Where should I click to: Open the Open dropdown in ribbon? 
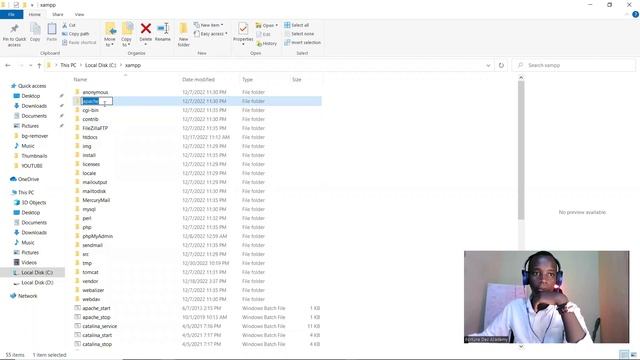267,25
